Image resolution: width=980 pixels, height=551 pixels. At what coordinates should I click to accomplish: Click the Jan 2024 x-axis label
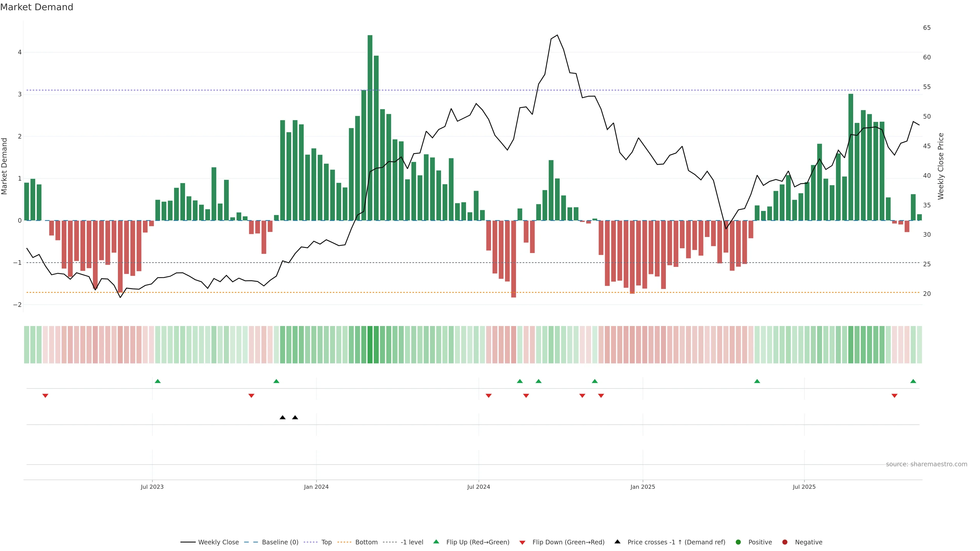(316, 487)
